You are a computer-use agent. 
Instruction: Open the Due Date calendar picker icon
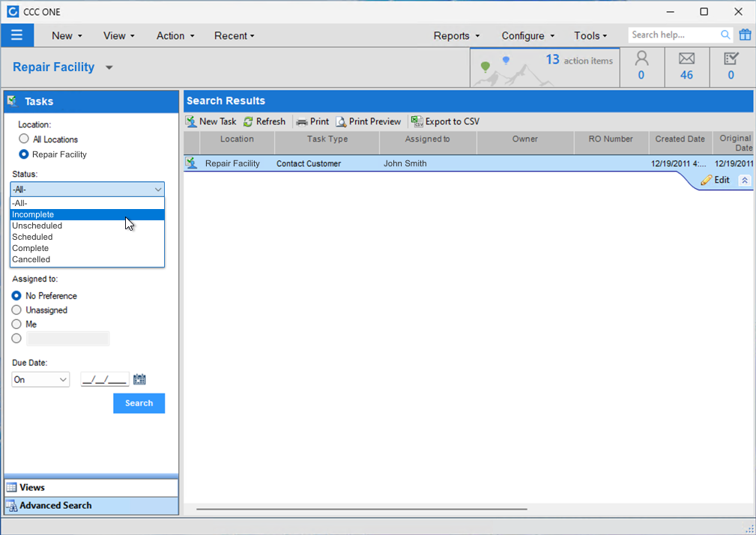pos(139,379)
